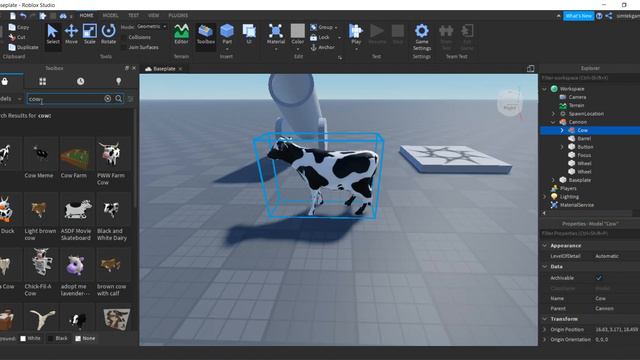This screenshot has height=360, width=640.
Task: Switch to the TEST ribbon tab
Action: click(133, 16)
